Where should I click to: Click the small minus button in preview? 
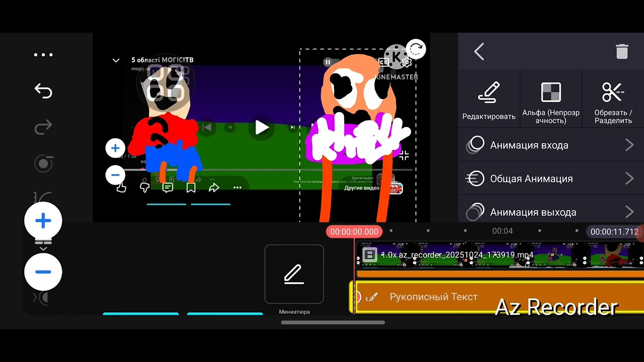click(115, 175)
